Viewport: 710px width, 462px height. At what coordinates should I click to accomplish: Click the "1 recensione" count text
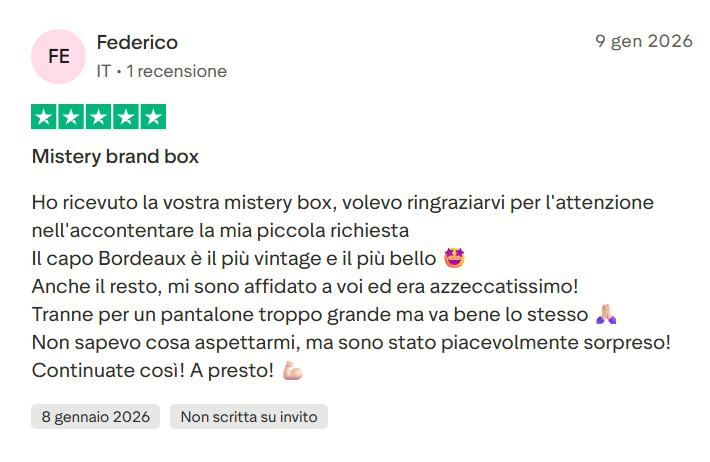click(x=176, y=71)
